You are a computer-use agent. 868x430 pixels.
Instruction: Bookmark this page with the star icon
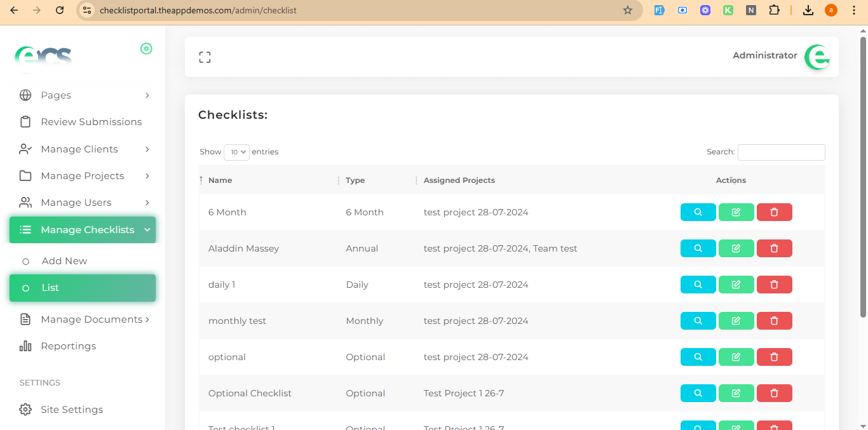[x=628, y=10]
